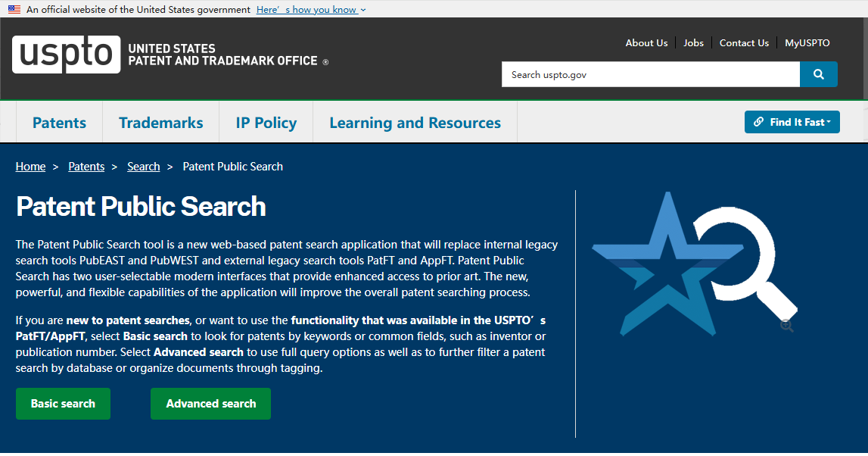868x456 pixels.
Task: Launch Basic search
Action: [x=63, y=404]
